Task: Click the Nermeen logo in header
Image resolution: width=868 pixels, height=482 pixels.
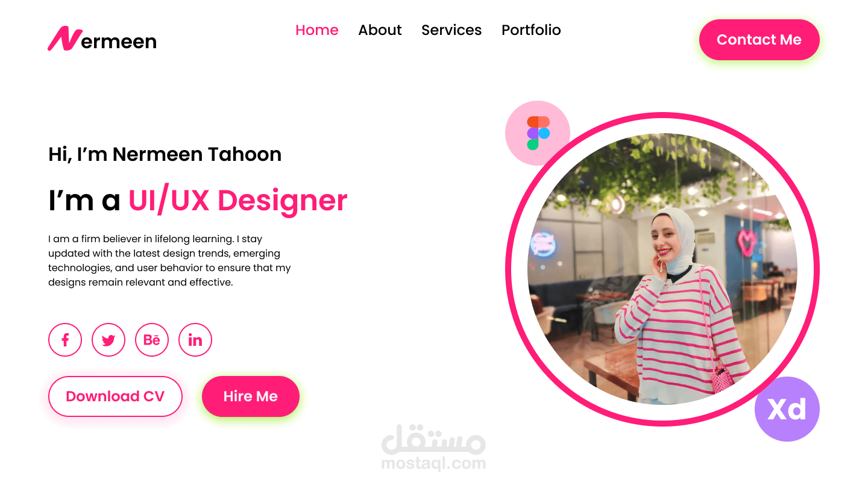Action: coord(102,39)
